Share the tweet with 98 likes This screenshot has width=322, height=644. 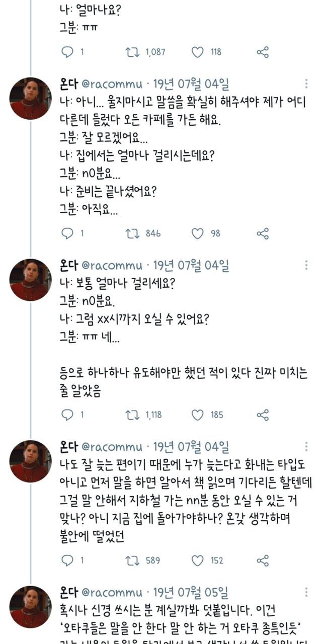263,233
